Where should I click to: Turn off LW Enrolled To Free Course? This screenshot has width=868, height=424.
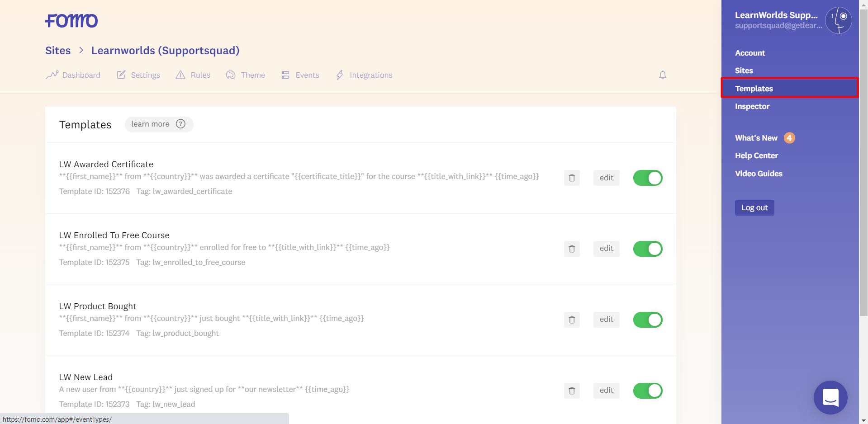[647, 249]
